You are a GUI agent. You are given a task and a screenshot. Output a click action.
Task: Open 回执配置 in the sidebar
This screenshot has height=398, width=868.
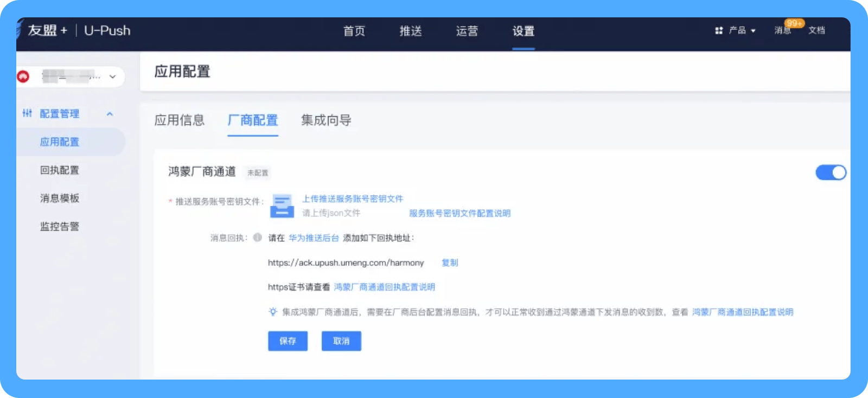coord(60,170)
